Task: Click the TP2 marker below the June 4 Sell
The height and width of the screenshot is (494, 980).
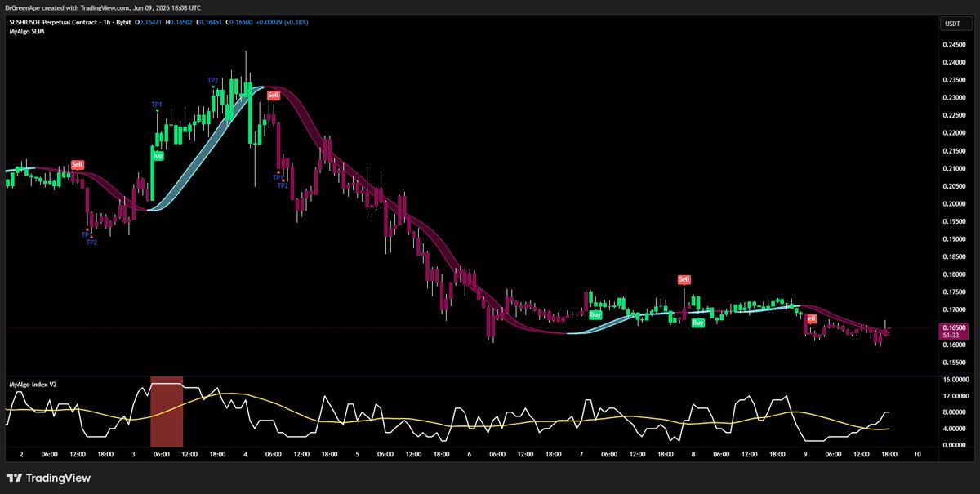Action: coord(283,185)
